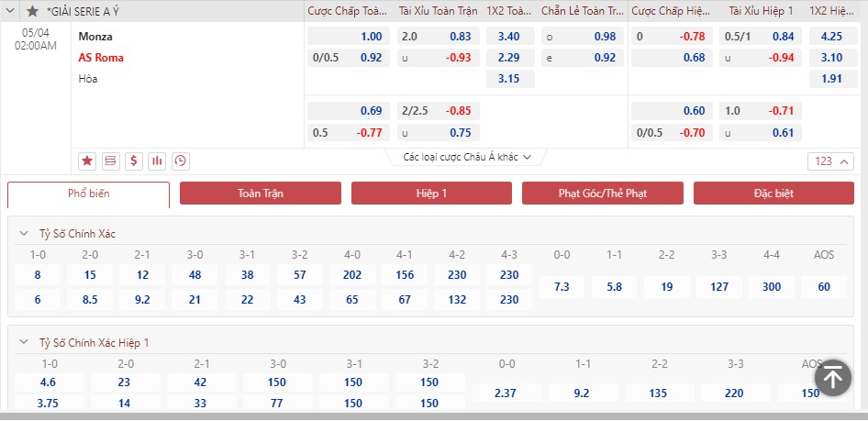
Task: Open the Đặc biệt tab
Action: 773,194
